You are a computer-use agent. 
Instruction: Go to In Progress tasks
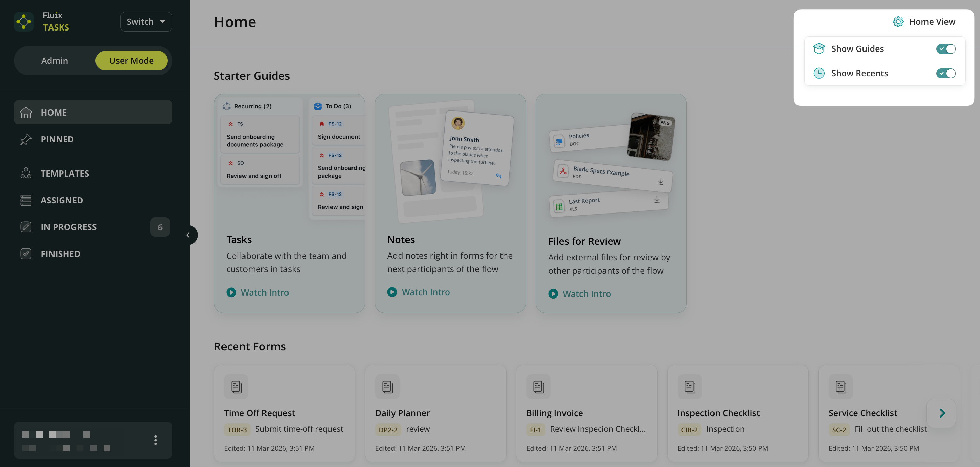coord(68,227)
